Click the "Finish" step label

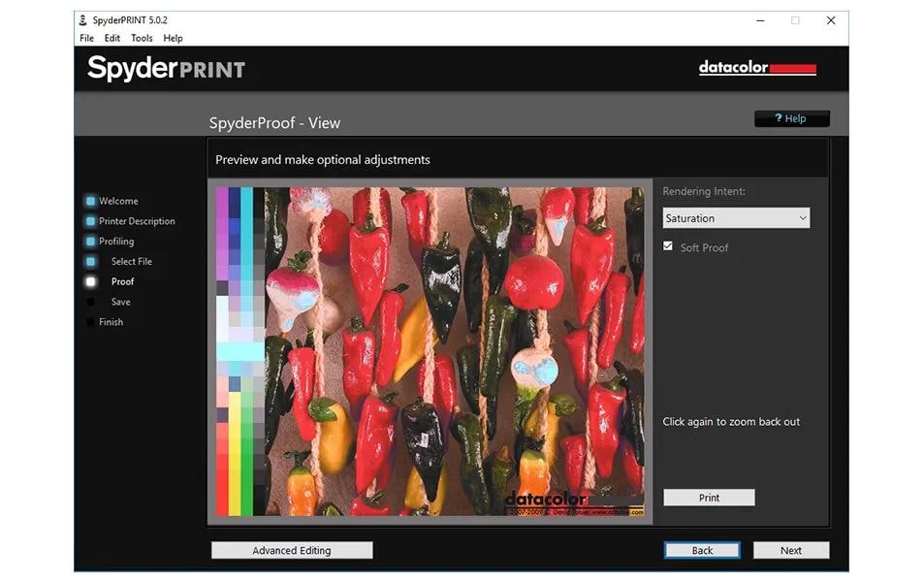(x=111, y=322)
